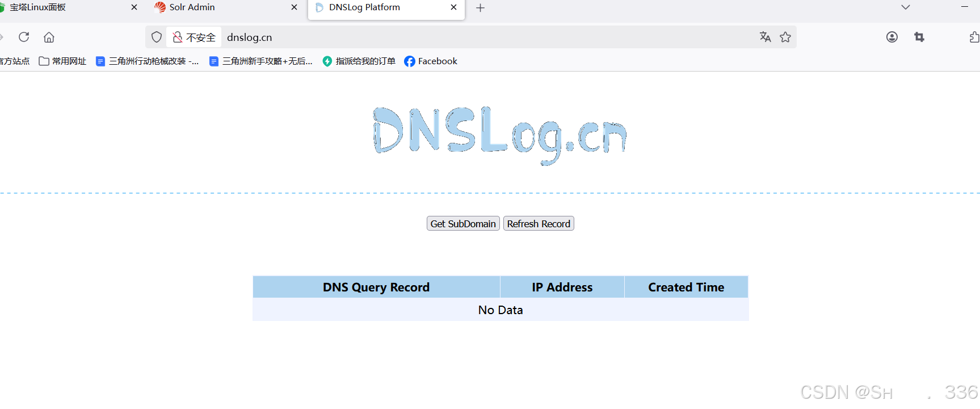Screen dimensions: 980x409
Task: Switch to the Solr Admin tab
Action: 226,7
